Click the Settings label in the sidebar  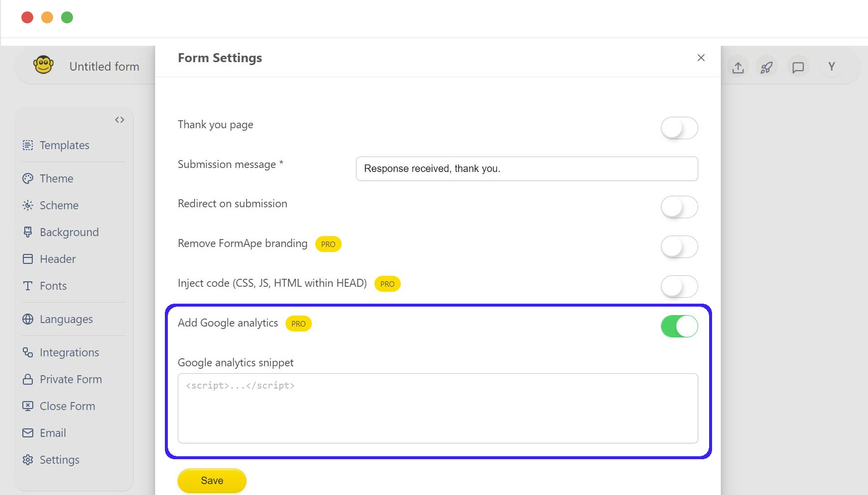click(x=60, y=460)
